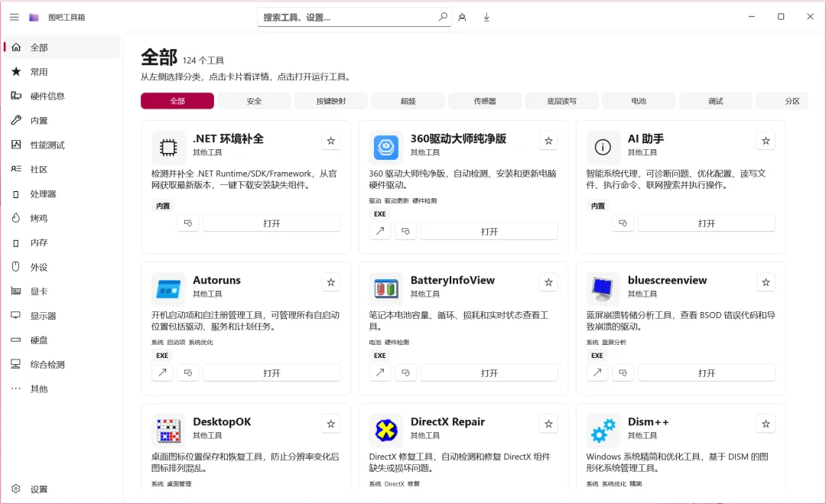This screenshot has height=504, width=826.
Task: Launch AI 助手 with 打开 button
Action: pyautogui.click(x=707, y=223)
